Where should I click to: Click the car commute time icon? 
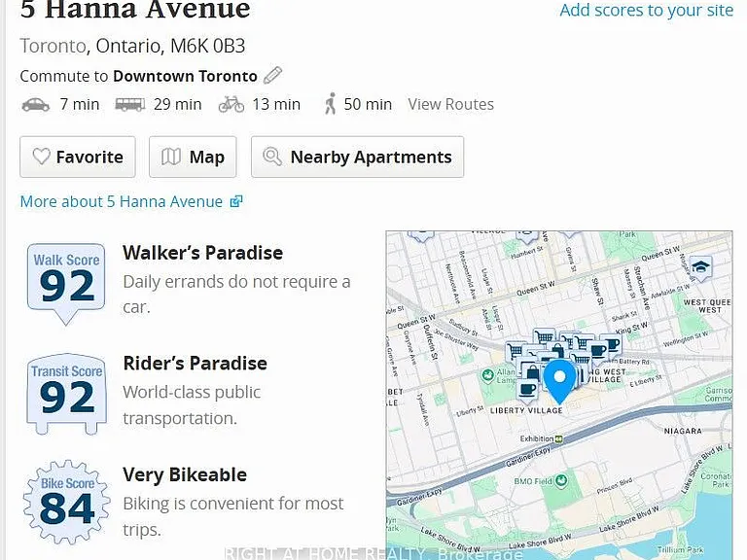36,104
